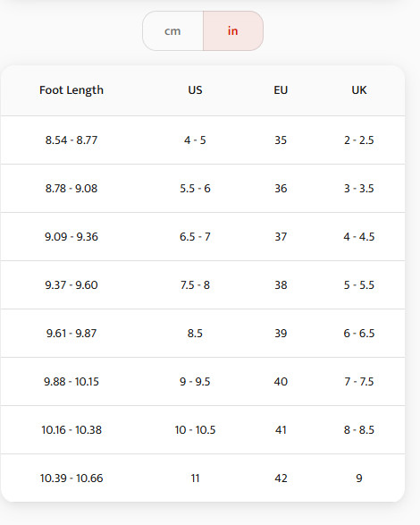
Task: Click the UK column header
Action: point(359,90)
